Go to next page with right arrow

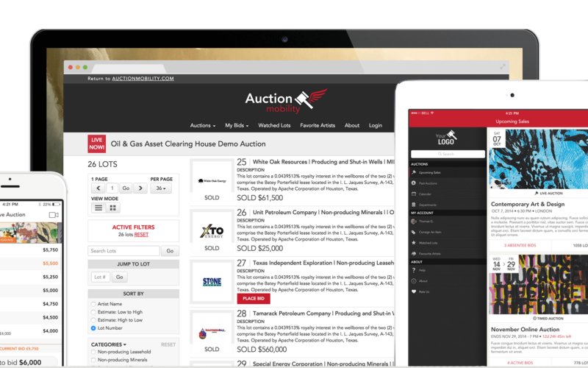point(140,188)
